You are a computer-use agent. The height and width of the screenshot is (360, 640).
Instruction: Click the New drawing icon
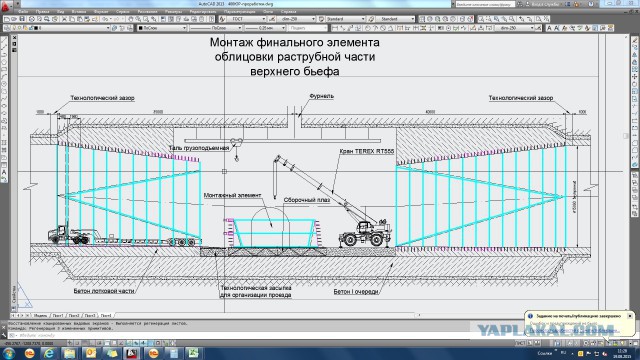coord(7,19)
